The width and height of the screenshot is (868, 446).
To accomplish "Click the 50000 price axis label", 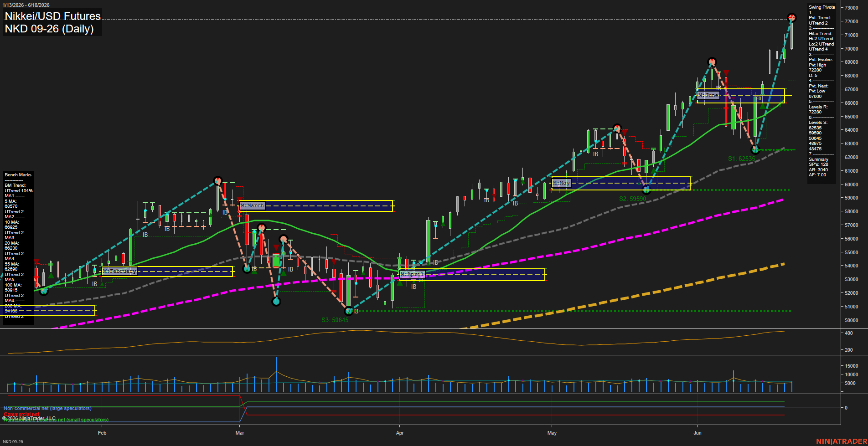I will click(x=852, y=321).
